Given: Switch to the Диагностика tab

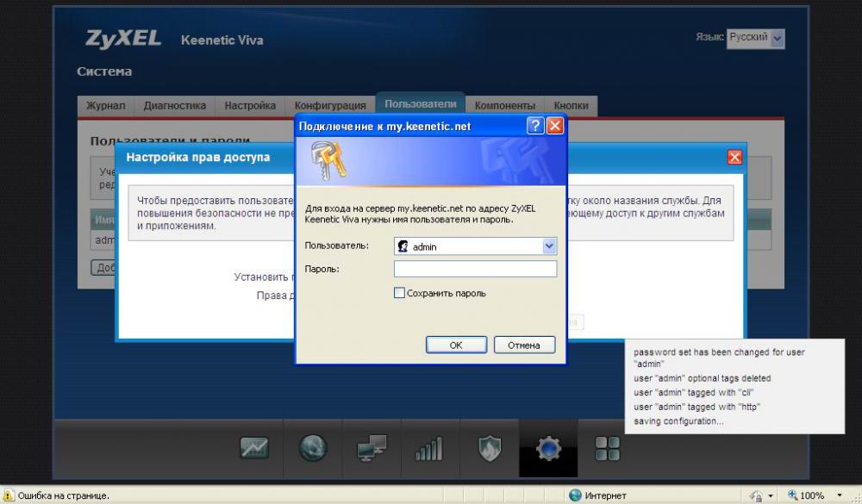Looking at the screenshot, I should 175,105.
